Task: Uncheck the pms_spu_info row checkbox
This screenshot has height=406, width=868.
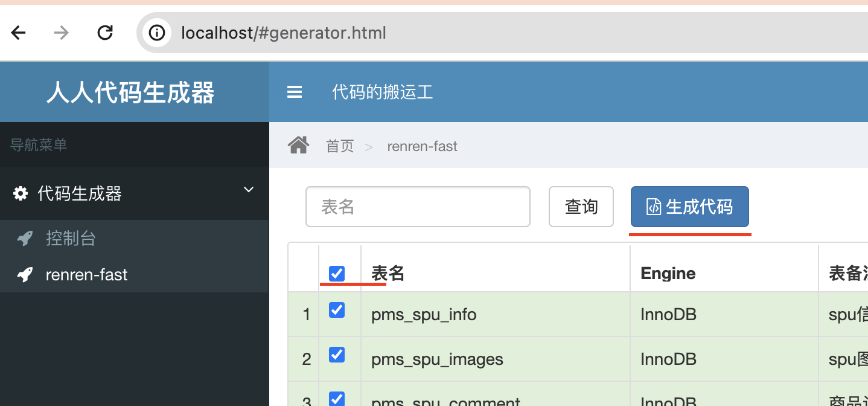Action: (x=337, y=311)
